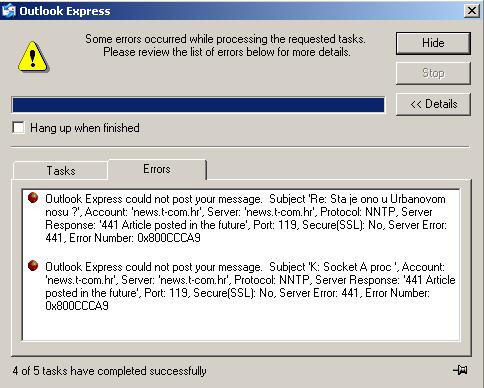Screen dimensions: 484x388
Task: Select the first error about Urbanovom nosu
Action: pos(246,218)
